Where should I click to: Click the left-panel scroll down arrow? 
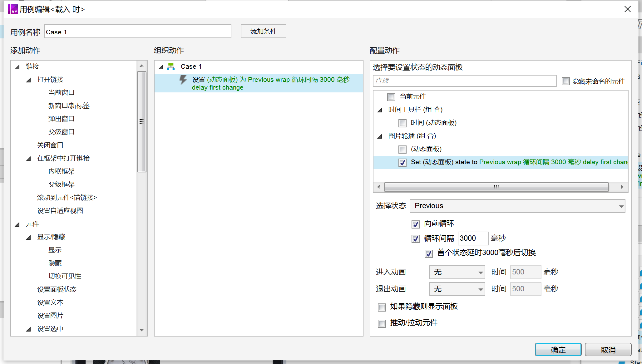[x=141, y=330]
